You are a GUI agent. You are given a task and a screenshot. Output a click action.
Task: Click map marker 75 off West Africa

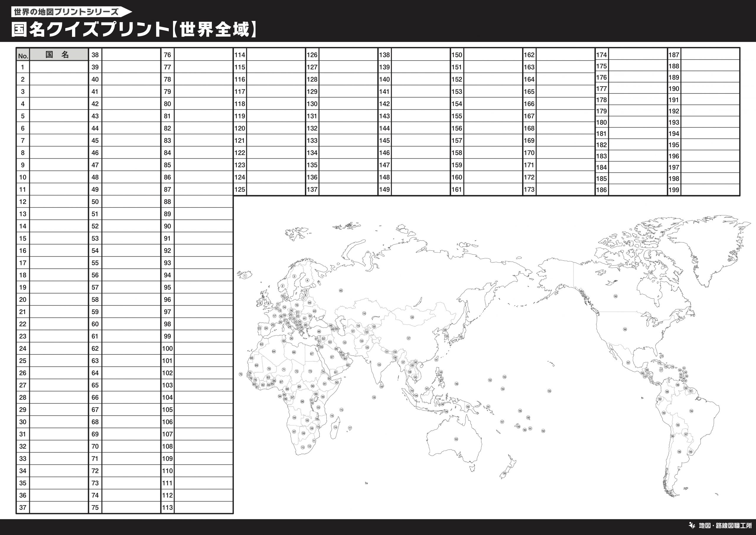241,374
